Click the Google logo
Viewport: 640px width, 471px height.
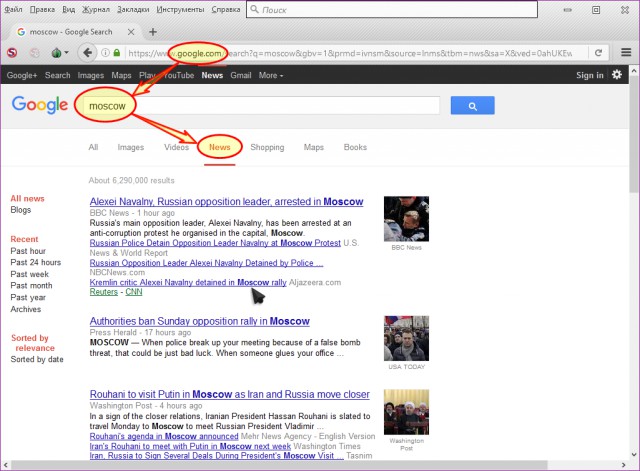pos(40,105)
